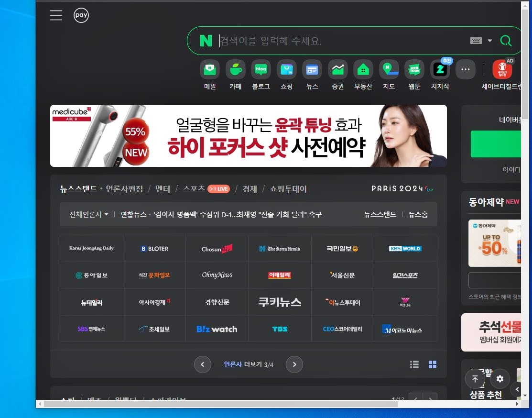Open 블로그 shortcut
Screen dimensions: 532x418
[x=261, y=75]
